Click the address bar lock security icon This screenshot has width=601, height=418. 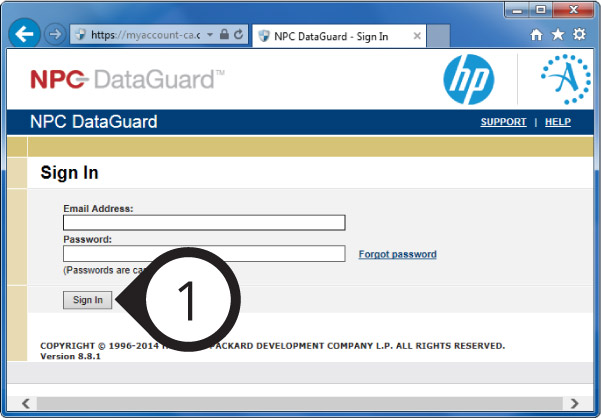pos(224,34)
